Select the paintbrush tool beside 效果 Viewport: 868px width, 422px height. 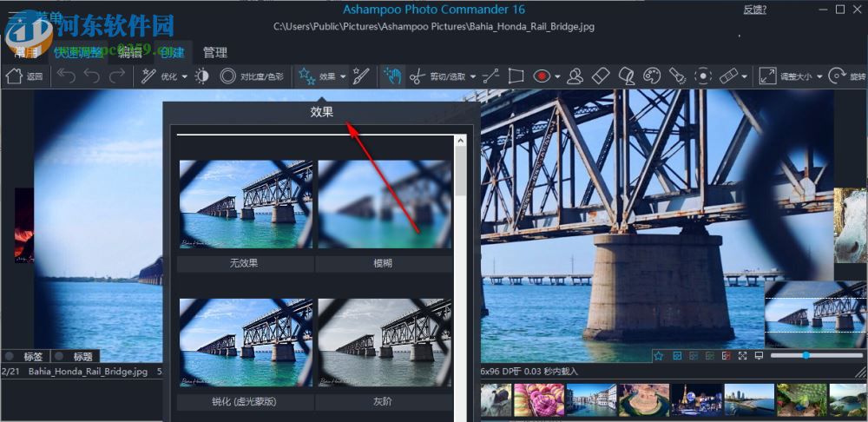pyautogui.click(x=361, y=76)
